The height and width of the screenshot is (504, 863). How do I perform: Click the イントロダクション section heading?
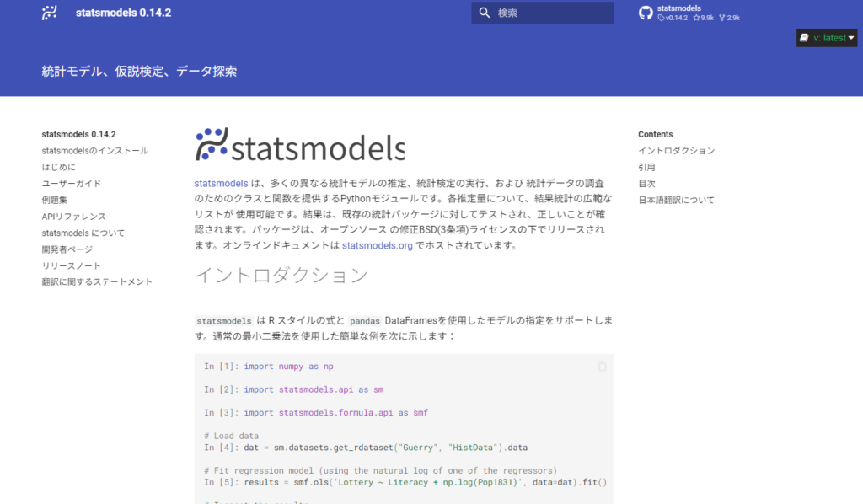[281, 275]
